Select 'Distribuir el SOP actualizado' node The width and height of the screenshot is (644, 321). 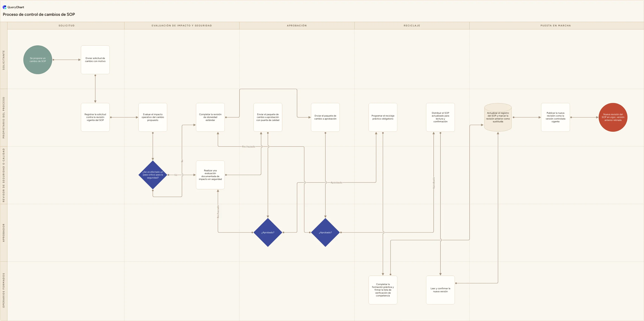(440, 117)
